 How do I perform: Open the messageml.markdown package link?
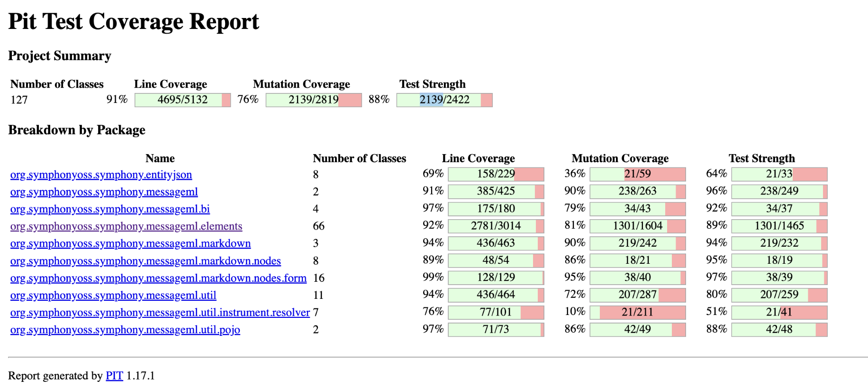pos(130,243)
